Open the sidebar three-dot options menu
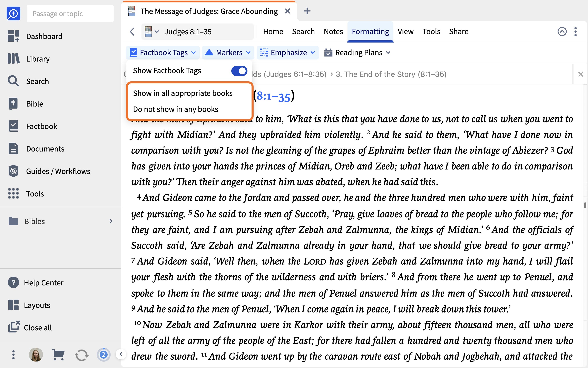This screenshot has width=588, height=368. coord(13,355)
